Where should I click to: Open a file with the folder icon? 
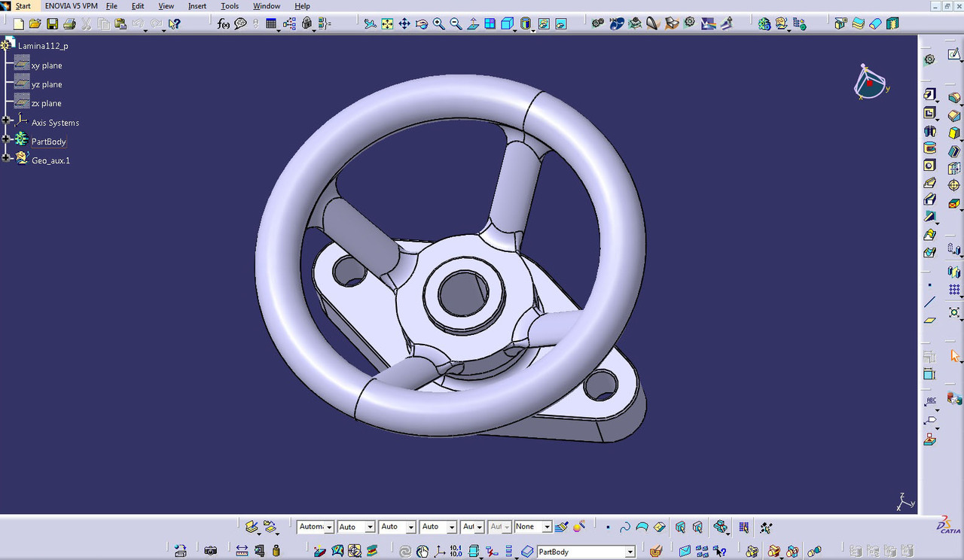[35, 24]
